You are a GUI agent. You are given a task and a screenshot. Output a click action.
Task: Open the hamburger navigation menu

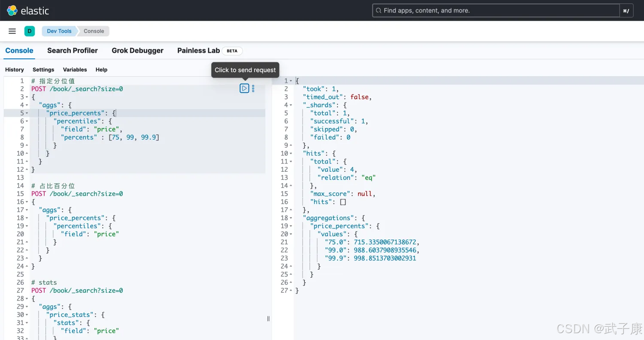[12, 31]
